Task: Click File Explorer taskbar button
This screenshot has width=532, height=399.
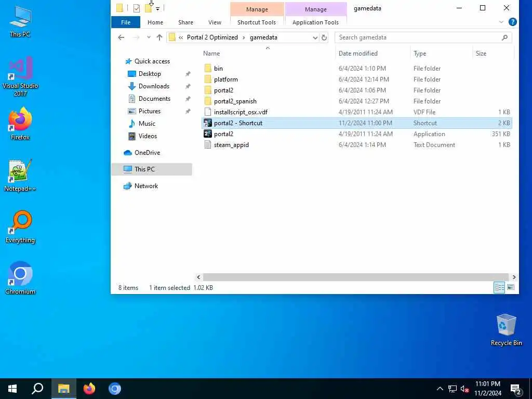Action: coord(63,389)
